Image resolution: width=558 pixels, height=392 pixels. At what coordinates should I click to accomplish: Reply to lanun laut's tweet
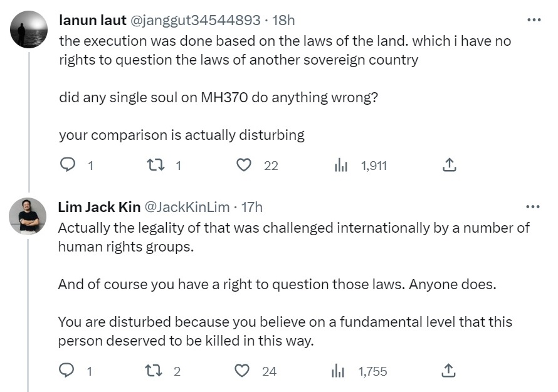click(68, 166)
